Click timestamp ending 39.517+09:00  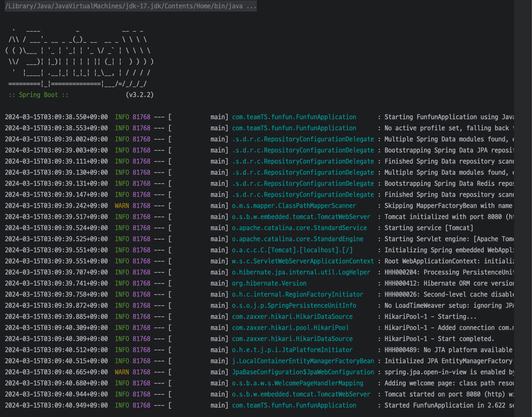pos(56,217)
